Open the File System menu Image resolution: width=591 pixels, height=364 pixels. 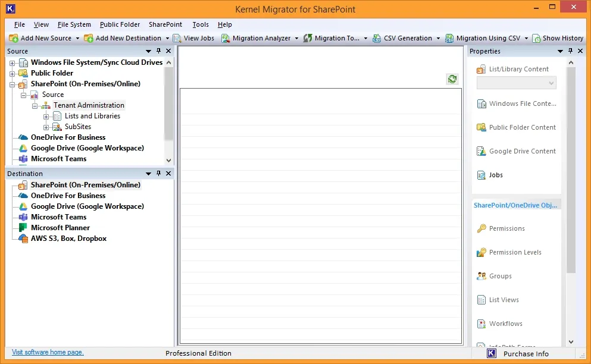click(x=74, y=24)
